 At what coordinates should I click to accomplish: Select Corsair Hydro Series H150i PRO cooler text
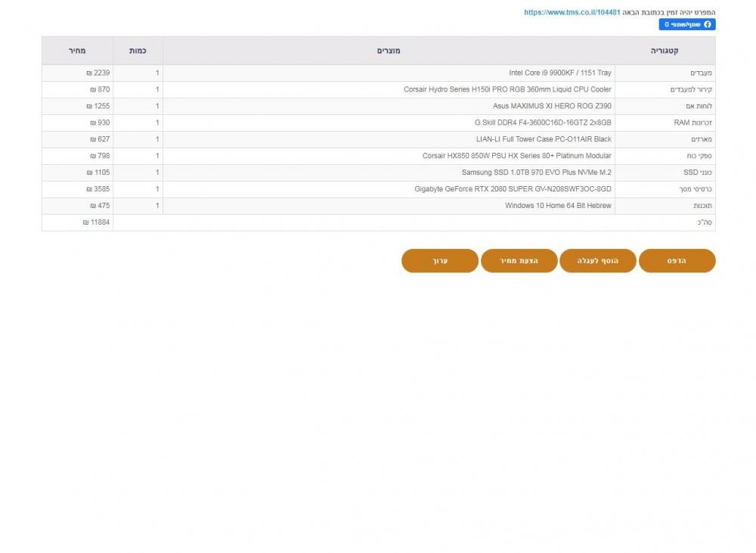tap(507, 89)
